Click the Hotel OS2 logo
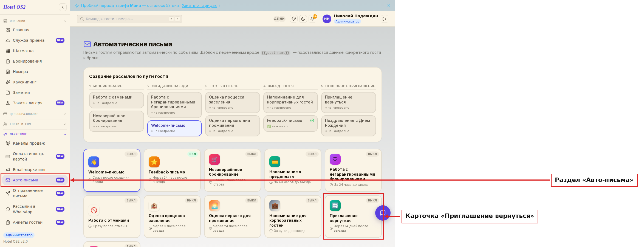This screenshot has width=644, height=247. [15, 7]
